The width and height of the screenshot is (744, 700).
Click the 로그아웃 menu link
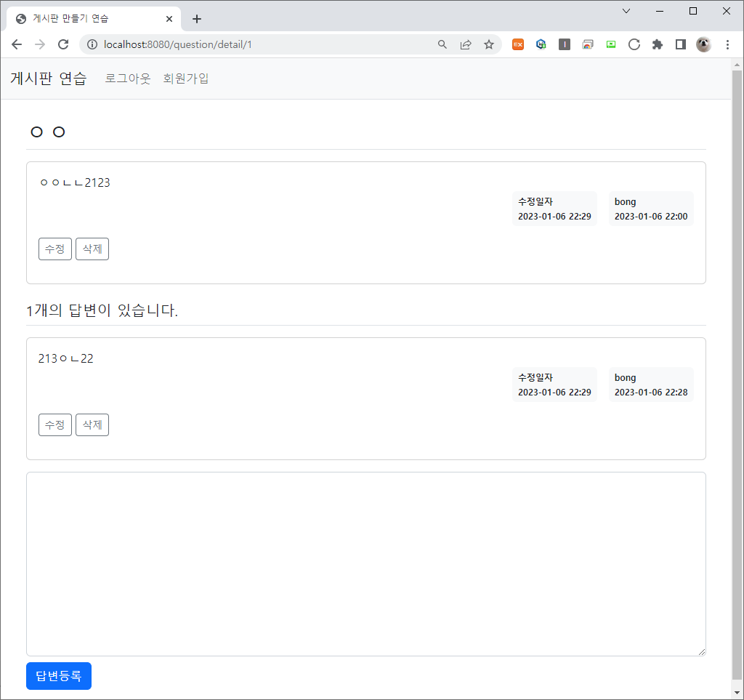[x=127, y=79]
